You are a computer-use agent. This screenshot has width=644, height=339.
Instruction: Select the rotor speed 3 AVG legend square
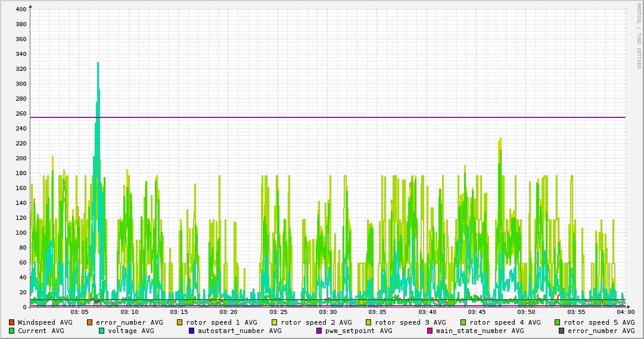point(369,322)
